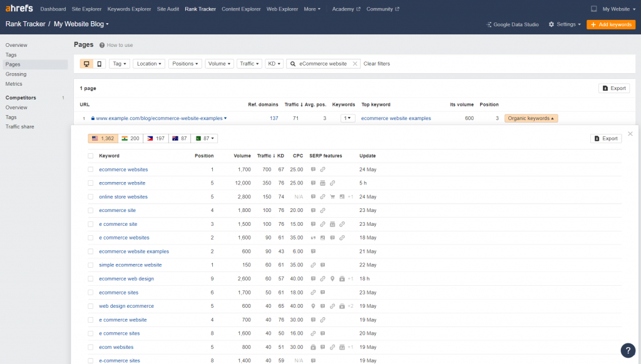Click the How to use help icon
Image resolution: width=641 pixels, height=364 pixels.
102,45
